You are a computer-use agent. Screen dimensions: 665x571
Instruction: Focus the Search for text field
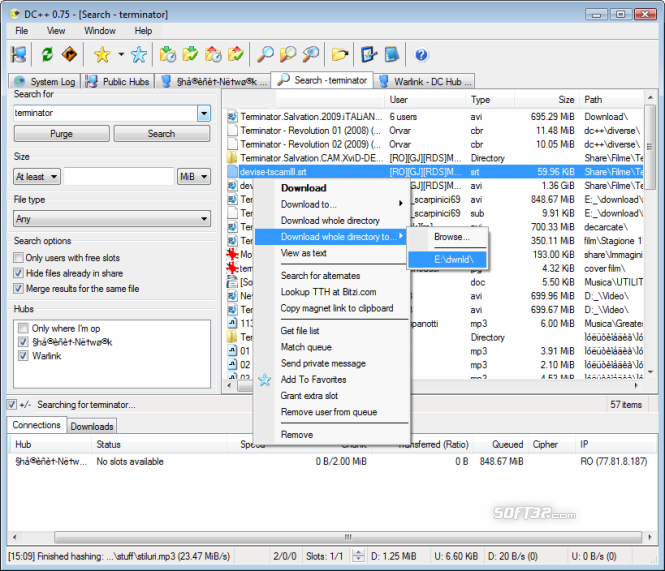(105, 113)
